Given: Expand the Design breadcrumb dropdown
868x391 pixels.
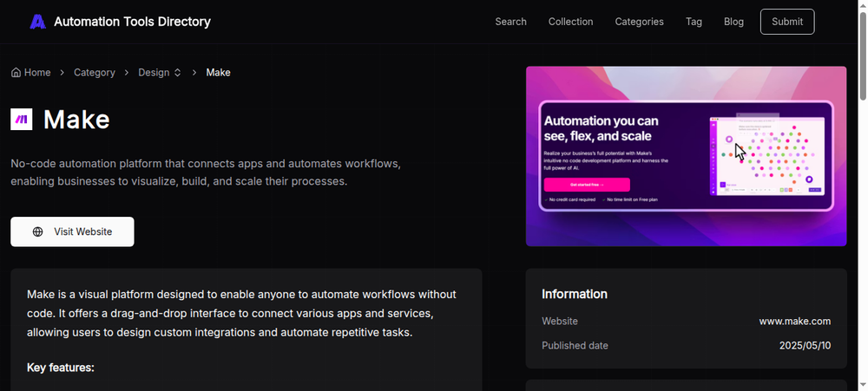Looking at the screenshot, I should pyautogui.click(x=160, y=73).
